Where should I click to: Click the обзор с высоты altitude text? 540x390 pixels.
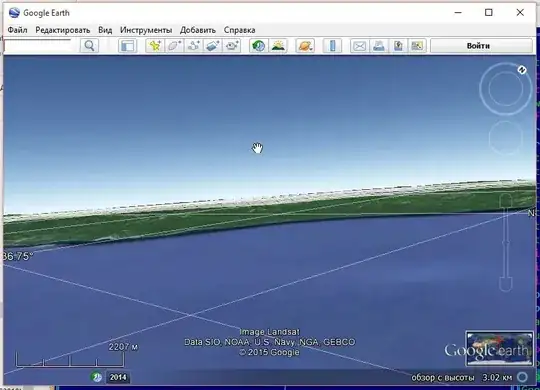point(443,378)
